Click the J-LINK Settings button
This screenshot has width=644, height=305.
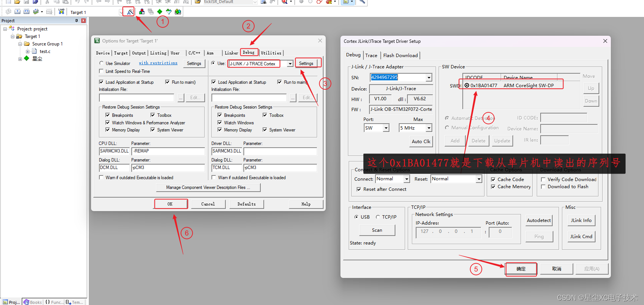click(306, 63)
